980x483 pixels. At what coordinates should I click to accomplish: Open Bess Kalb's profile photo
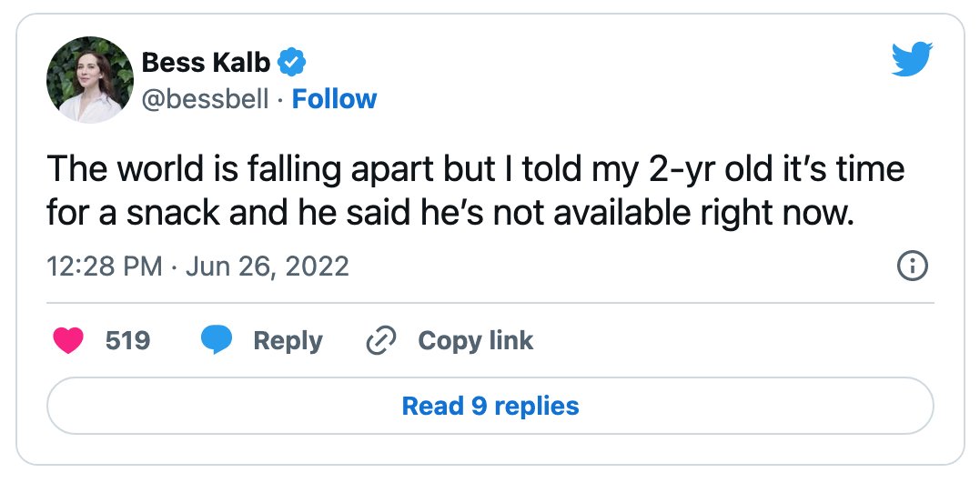tap(89, 79)
